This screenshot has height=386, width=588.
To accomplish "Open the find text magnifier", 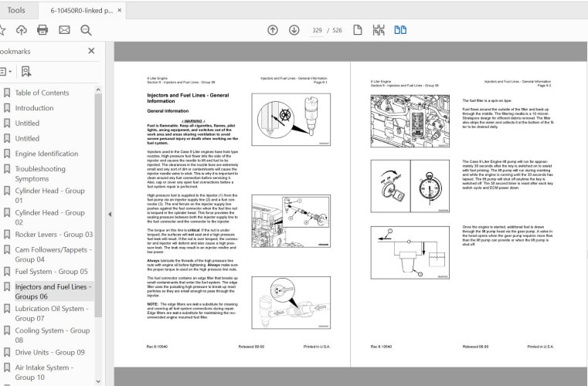I will (x=86, y=30).
